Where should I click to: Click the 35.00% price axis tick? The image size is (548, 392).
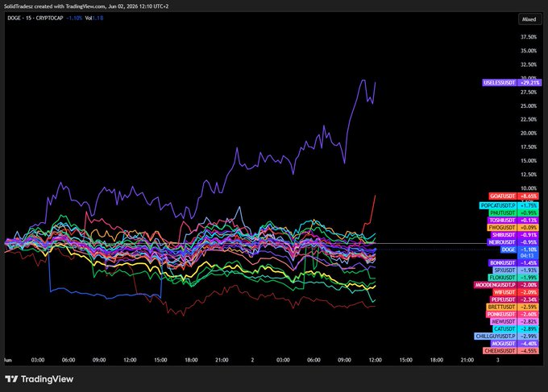(x=529, y=51)
